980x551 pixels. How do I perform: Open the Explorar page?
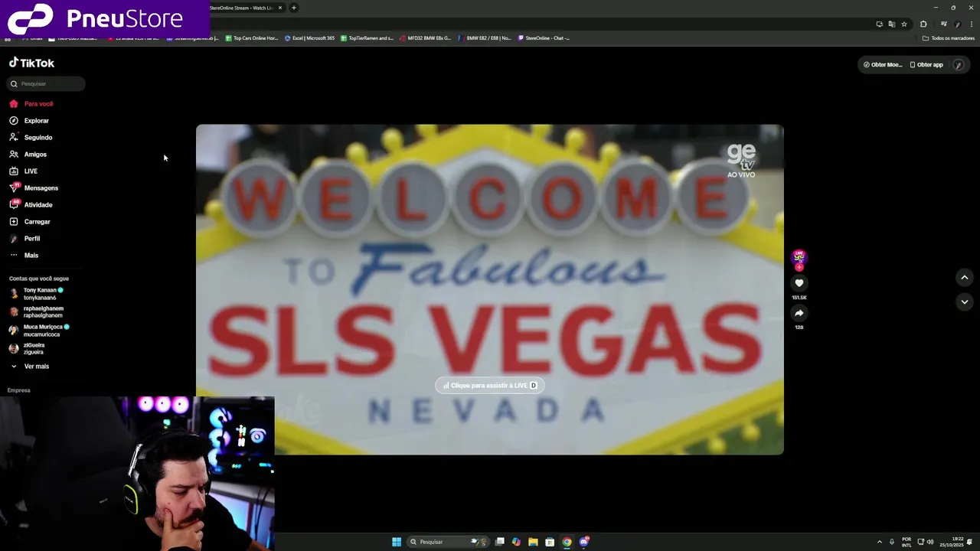coord(29,121)
